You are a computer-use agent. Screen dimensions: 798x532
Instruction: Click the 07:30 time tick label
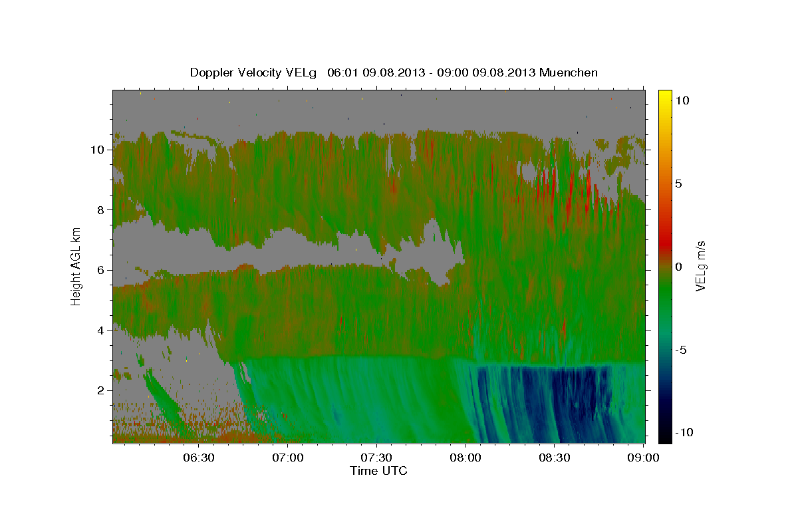pyautogui.click(x=376, y=458)
